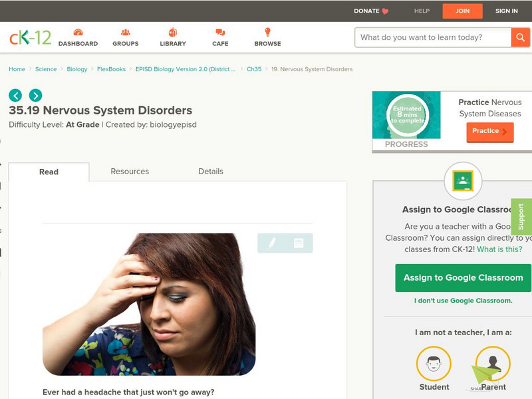Switch to the Resources tab
Screen dimensions: 532x399
tap(129, 172)
